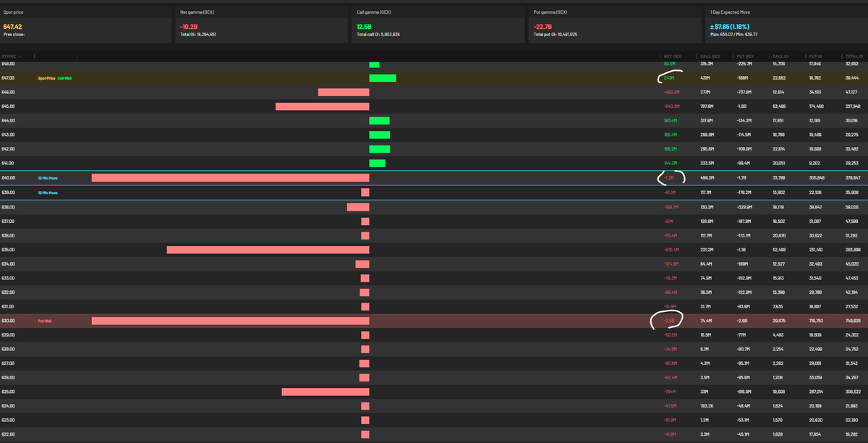Select put OI 305,848 at strike 640
868x443 pixels.
click(x=816, y=177)
